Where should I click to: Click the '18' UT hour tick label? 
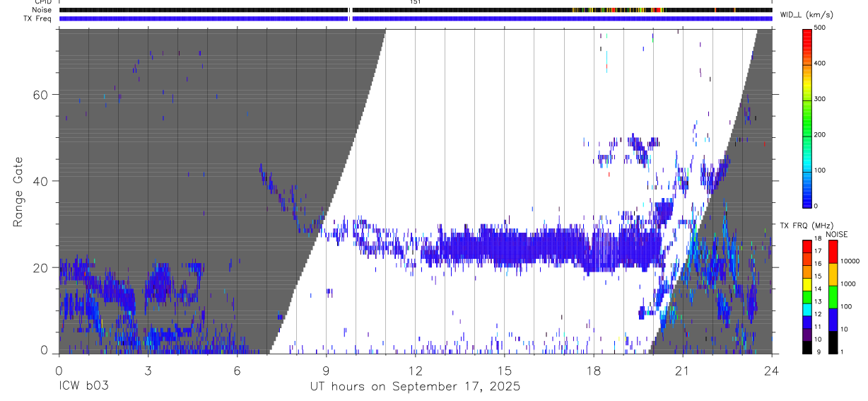(594, 370)
